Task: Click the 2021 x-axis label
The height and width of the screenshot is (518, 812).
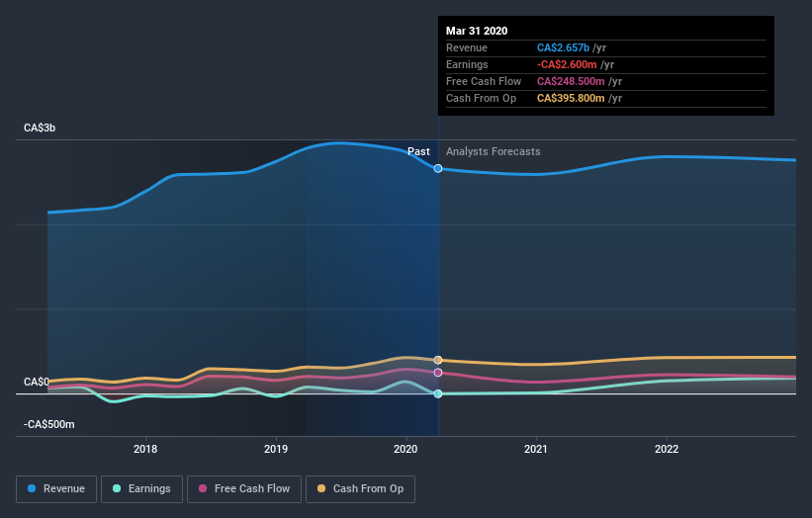Action: tap(536, 449)
